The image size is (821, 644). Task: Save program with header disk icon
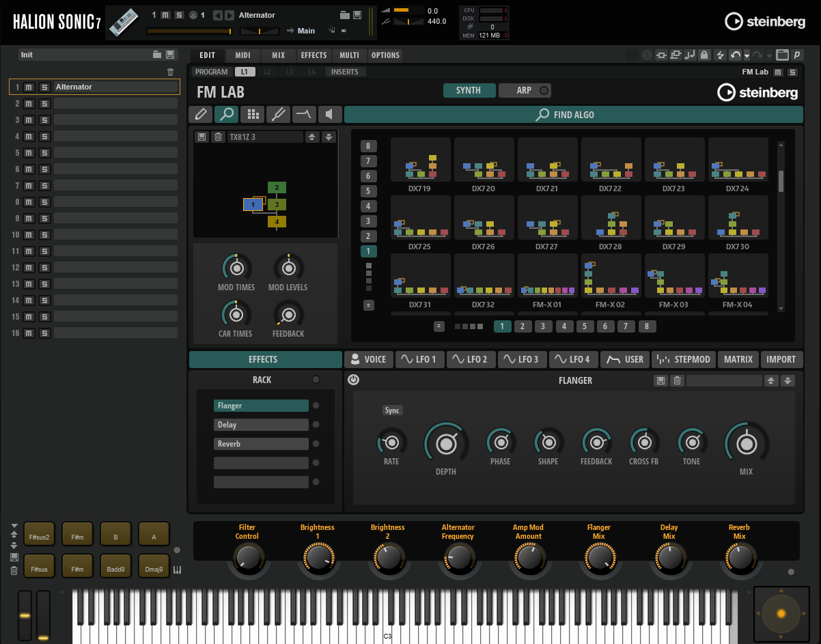[357, 15]
